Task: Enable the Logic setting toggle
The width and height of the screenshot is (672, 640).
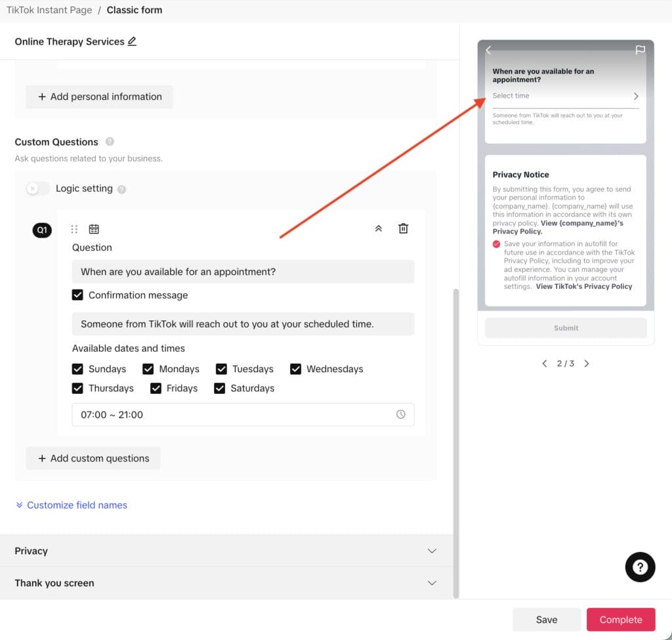Action: 37,188
